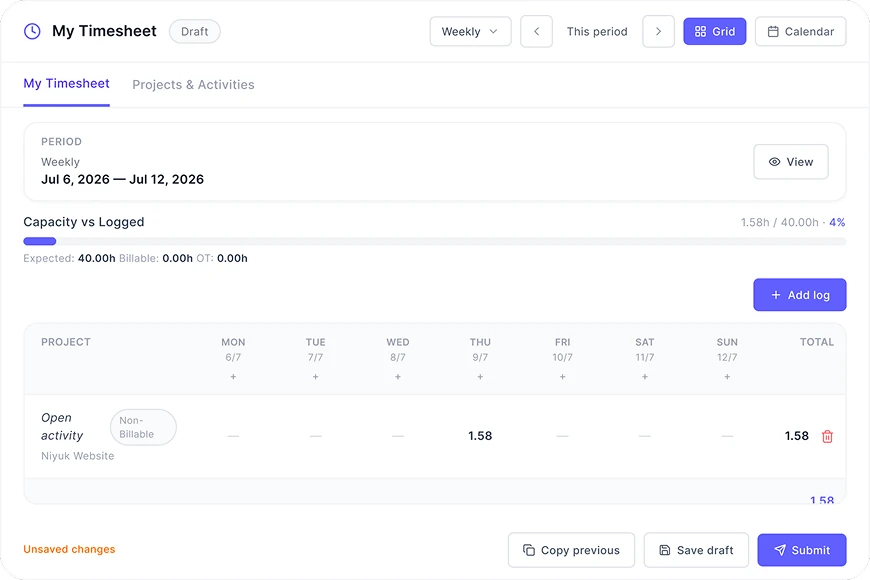Open the Weekly period dropdown
Screen dimensions: 870x580
(471, 32)
